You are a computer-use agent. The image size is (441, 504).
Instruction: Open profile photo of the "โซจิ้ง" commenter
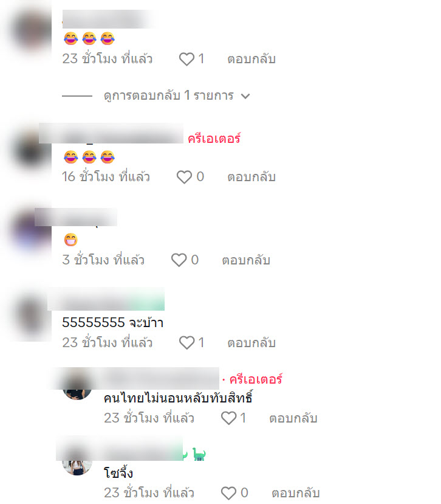[x=77, y=461]
